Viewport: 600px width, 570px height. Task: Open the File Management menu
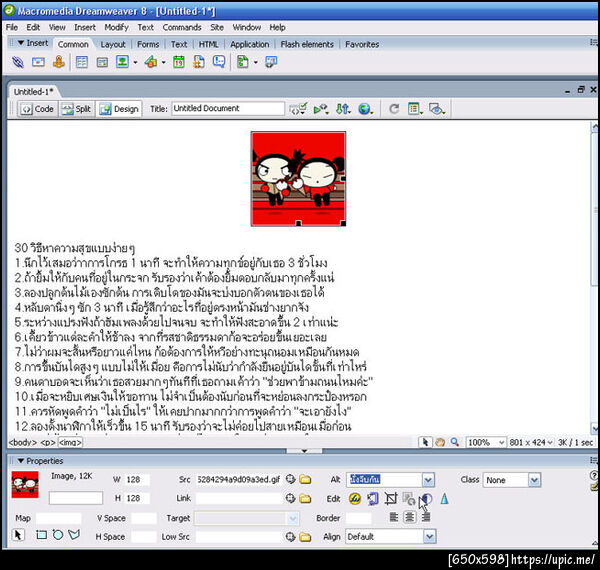point(343,109)
